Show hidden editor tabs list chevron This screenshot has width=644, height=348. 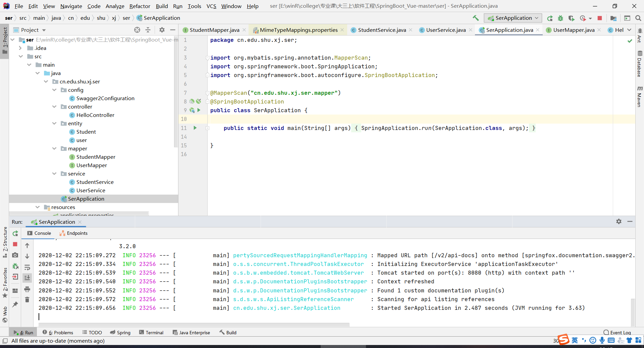[x=629, y=30]
